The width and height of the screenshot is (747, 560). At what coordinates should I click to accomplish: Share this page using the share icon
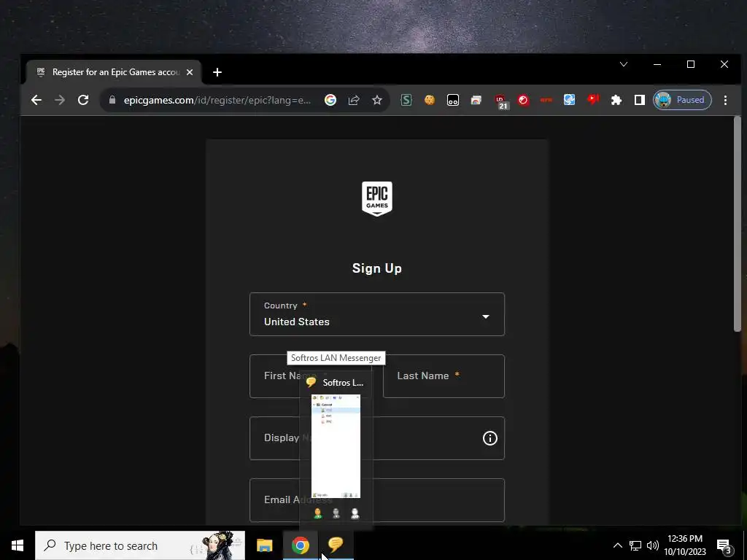354,100
